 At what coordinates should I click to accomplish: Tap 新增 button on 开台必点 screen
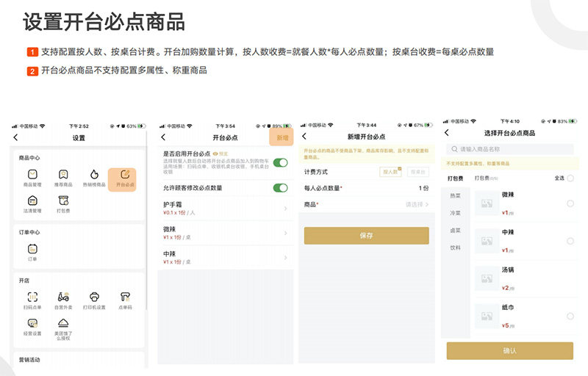[x=282, y=137]
